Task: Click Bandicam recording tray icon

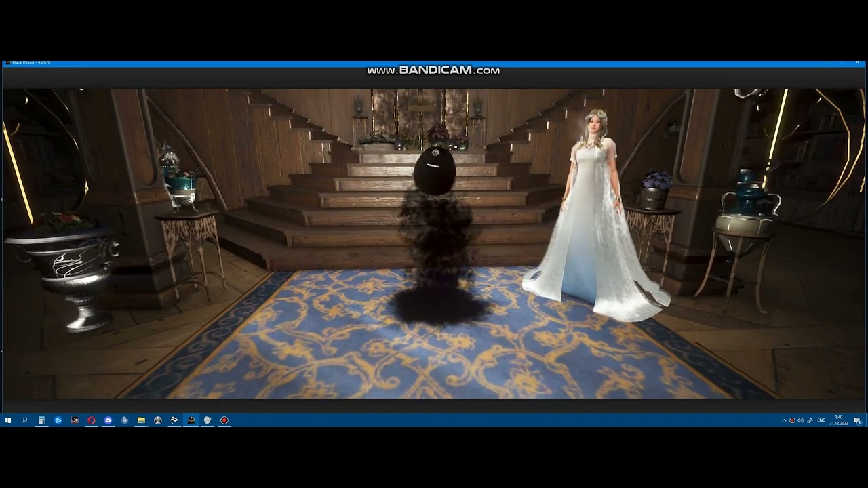Action: (792, 420)
